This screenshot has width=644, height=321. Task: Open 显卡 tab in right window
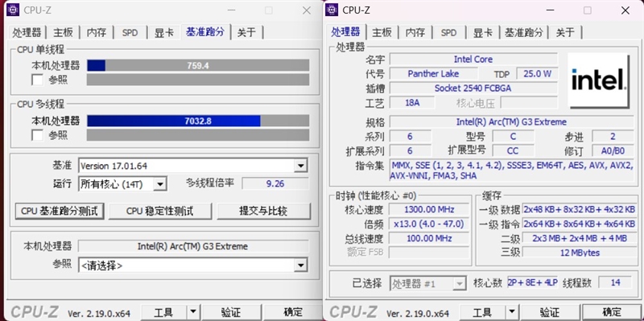pyautogui.click(x=482, y=32)
